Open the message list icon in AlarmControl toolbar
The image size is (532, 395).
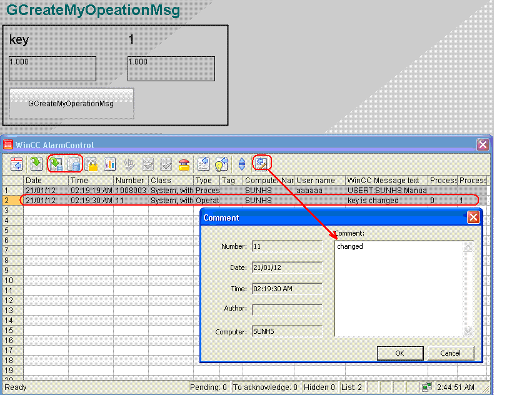point(17,164)
